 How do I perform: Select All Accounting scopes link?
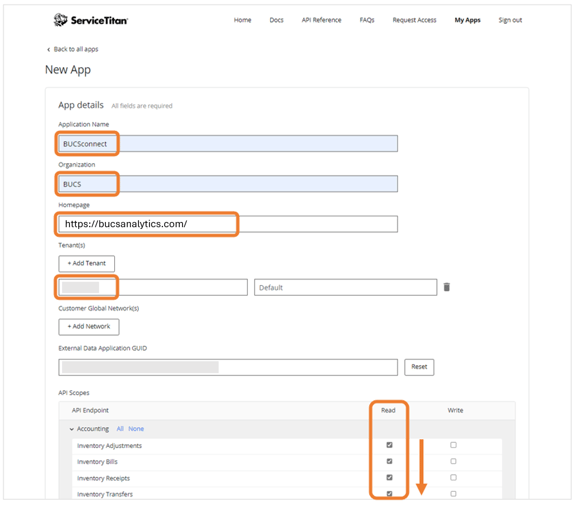point(120,429)
